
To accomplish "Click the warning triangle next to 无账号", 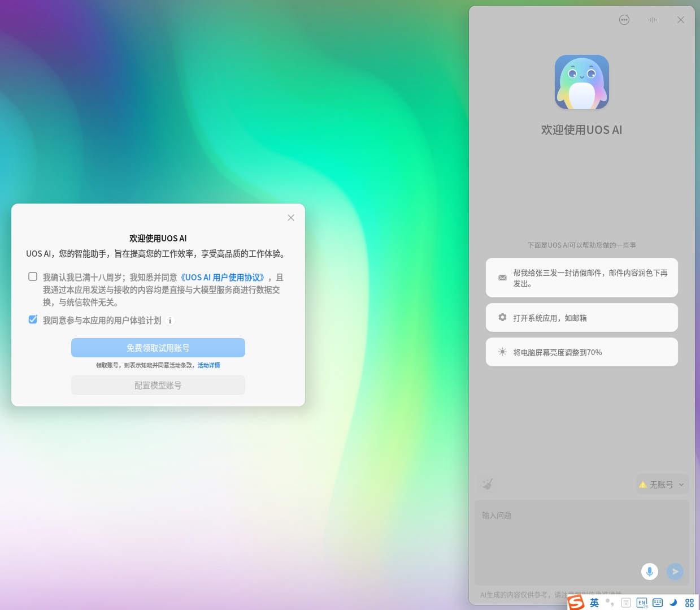I will [x=643, y=484].
